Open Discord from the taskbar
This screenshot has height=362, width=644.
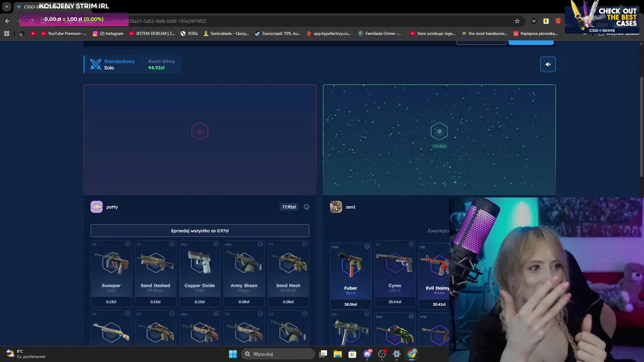[367, 354]
